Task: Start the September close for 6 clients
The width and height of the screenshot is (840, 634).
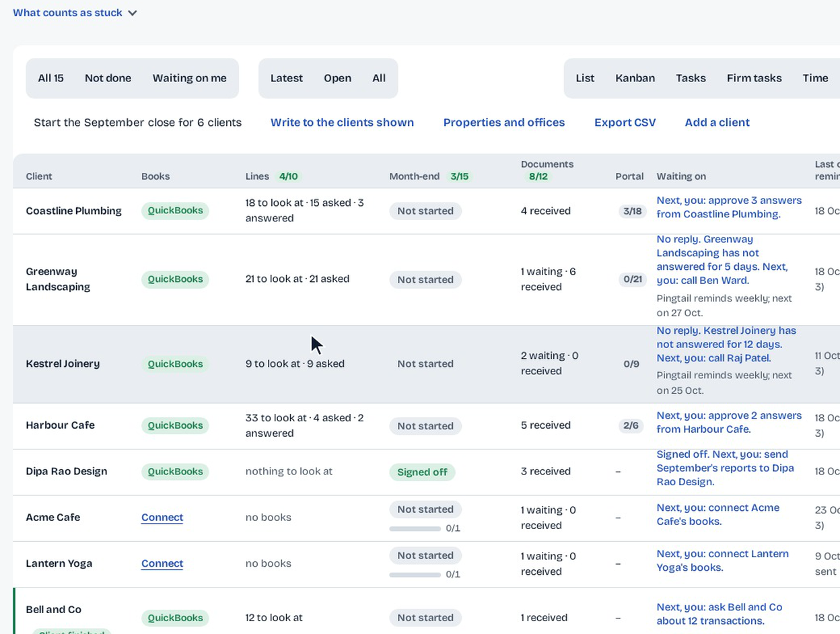Action: (x=137, y=122)
